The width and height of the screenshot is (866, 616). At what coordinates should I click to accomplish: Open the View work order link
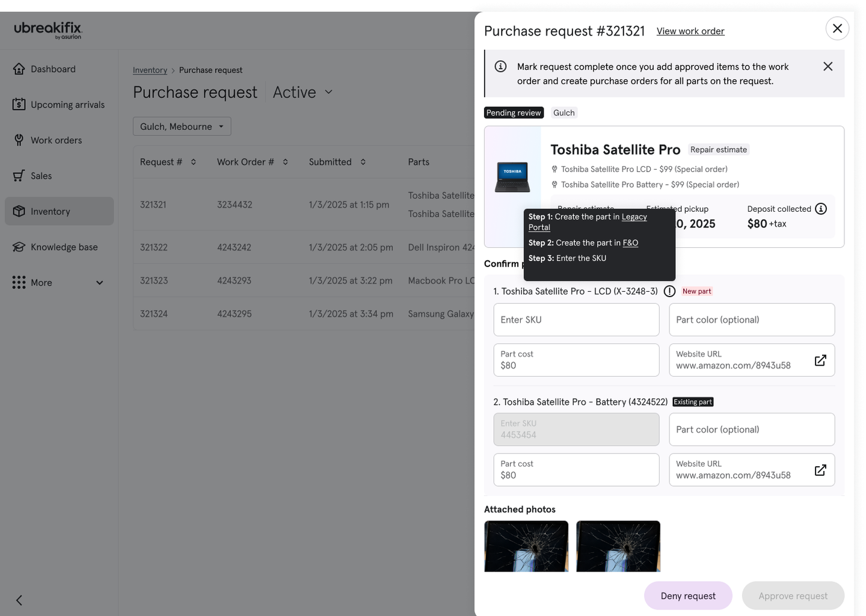click(690, 31)
